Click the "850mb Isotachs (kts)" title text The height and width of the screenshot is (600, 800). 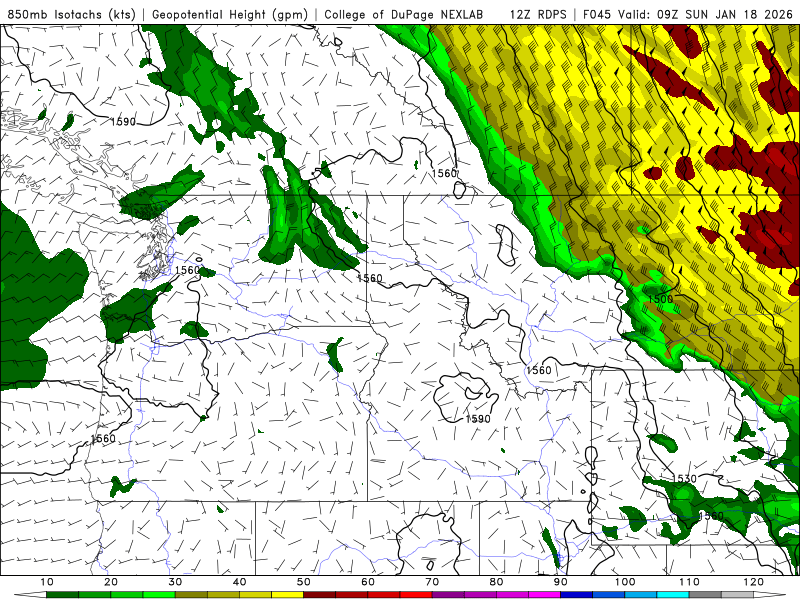pos(71,15)
